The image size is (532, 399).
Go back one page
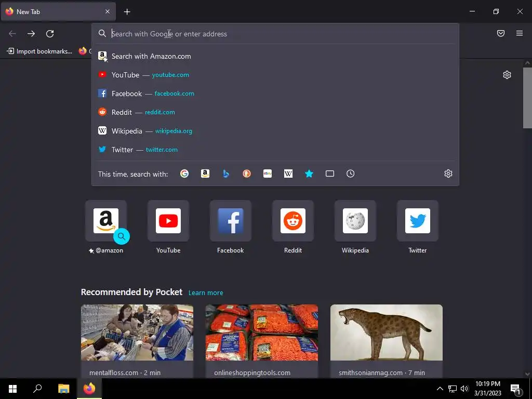click(12, 34)
